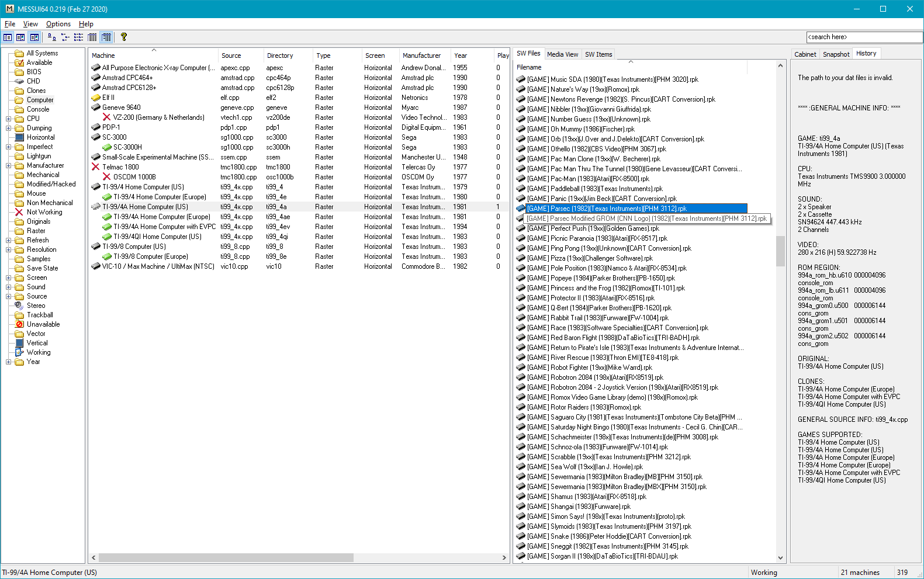Click the CHD drive icon
924x579 pixels.
point(19,81)
